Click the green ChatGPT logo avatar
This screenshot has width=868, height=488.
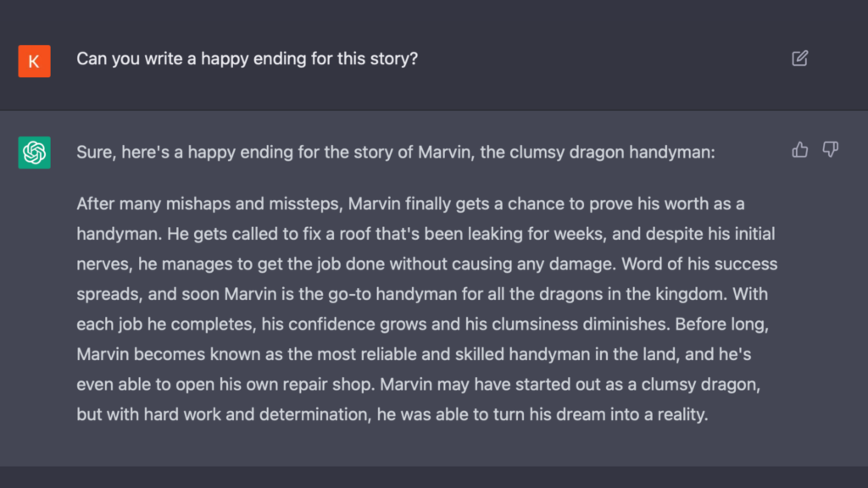click(34, 152)
